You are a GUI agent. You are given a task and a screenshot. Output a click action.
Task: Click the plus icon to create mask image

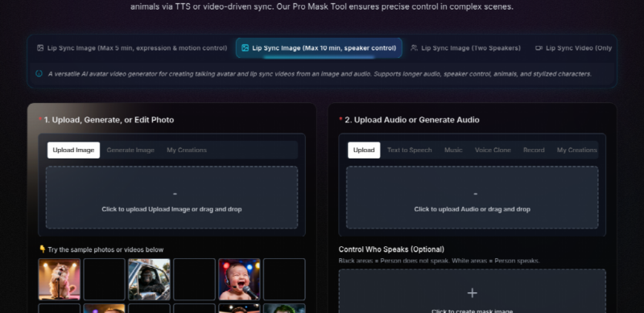473,293
